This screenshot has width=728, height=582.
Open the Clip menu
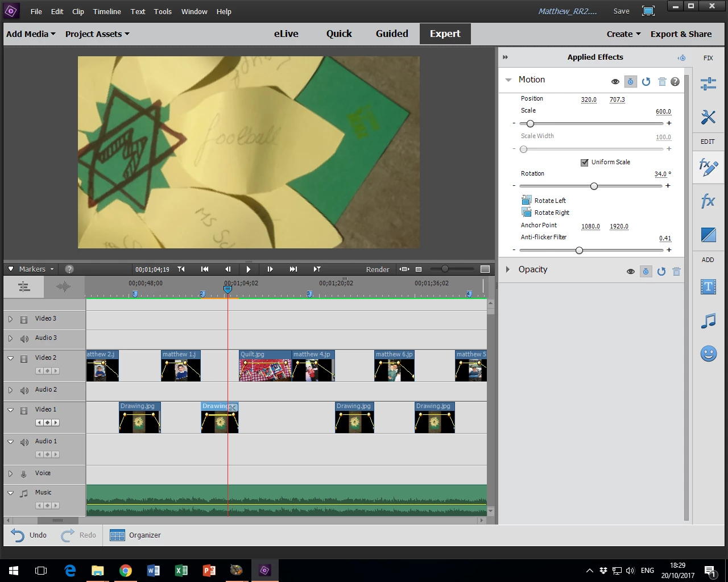click(78, 11)
